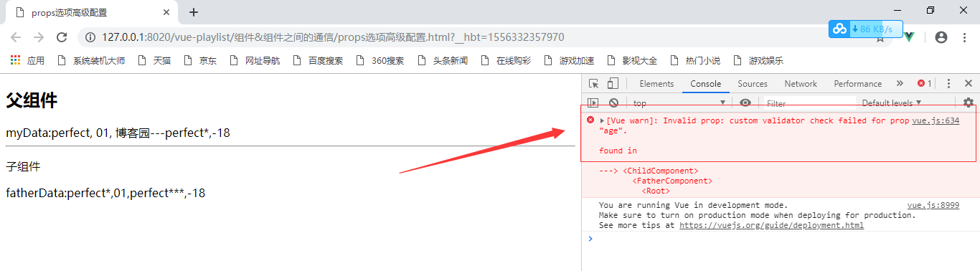The width and height of the screenshot is (980, 271).
Task: Open the 影视大全 bookmark
Action: (x=631, y=61)
